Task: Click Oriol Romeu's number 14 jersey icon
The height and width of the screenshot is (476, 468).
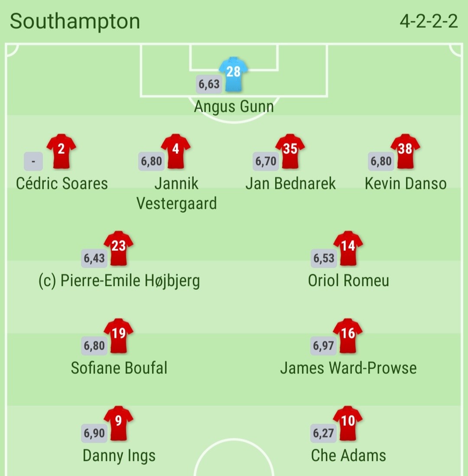Action: click(348, 249)
